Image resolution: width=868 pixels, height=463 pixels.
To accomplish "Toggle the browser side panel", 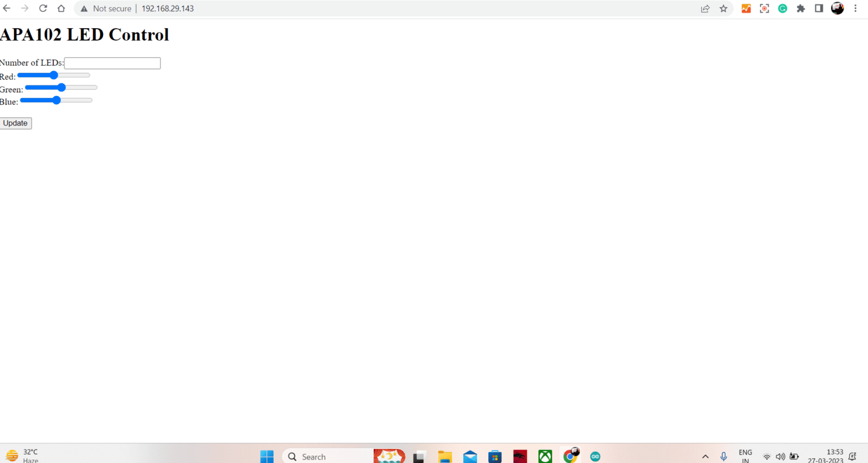I will (819, 8).
